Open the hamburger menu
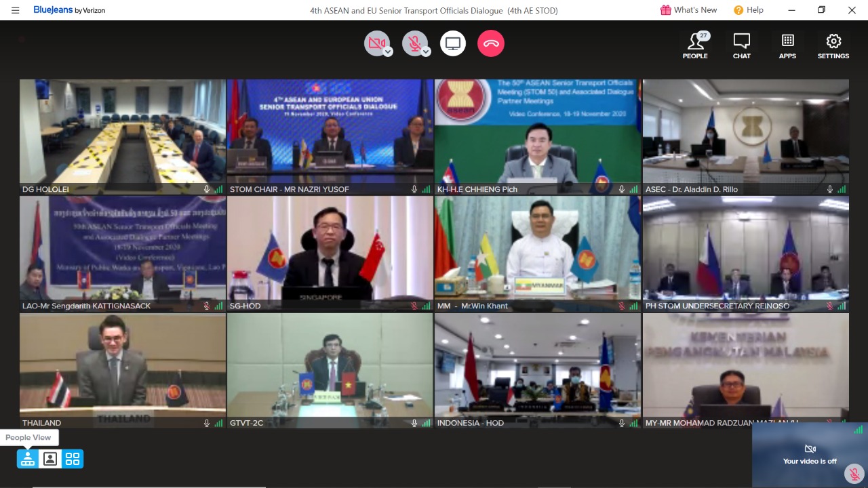The image size is (868, 488). click(x=15, y=10)
